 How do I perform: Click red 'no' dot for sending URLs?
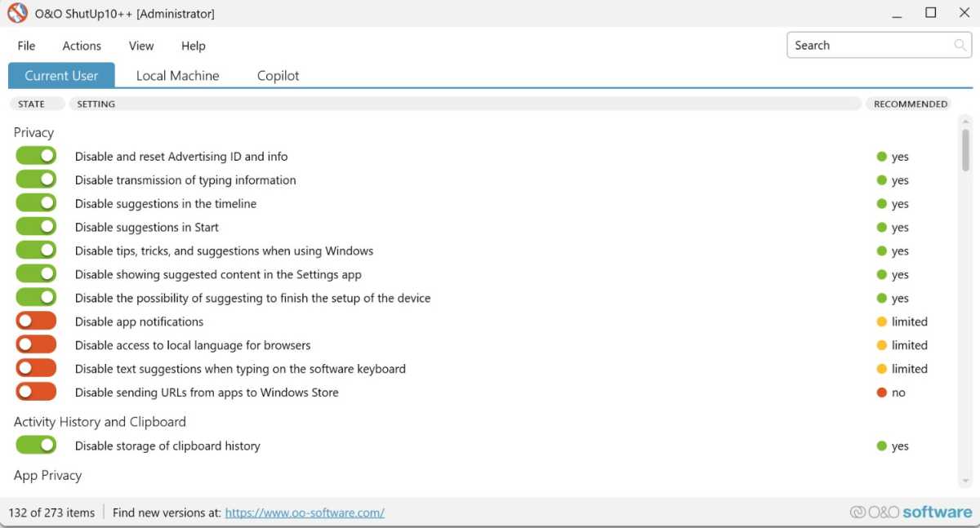(881, 393)
